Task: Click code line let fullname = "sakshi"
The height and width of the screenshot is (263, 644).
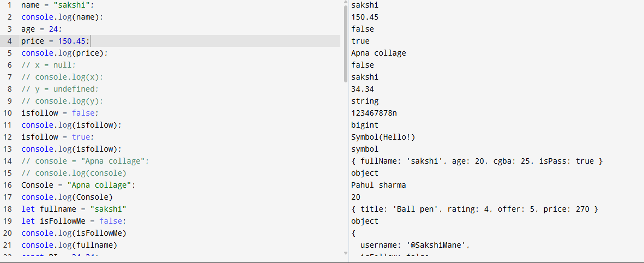Action: point(74,209)
